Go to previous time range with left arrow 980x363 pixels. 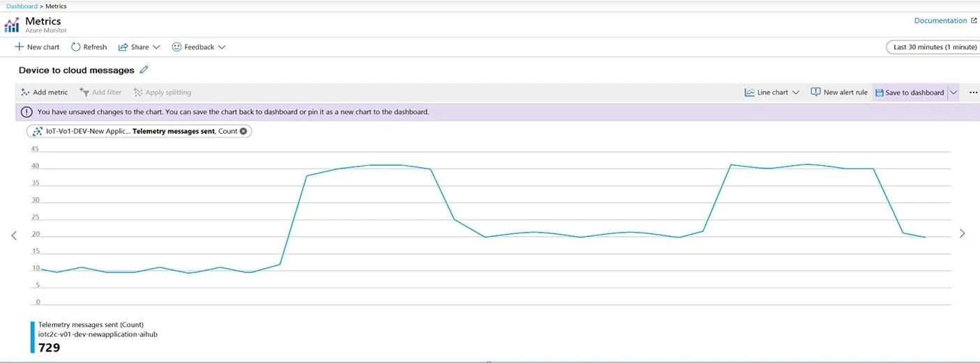click(x=13, y=235)
